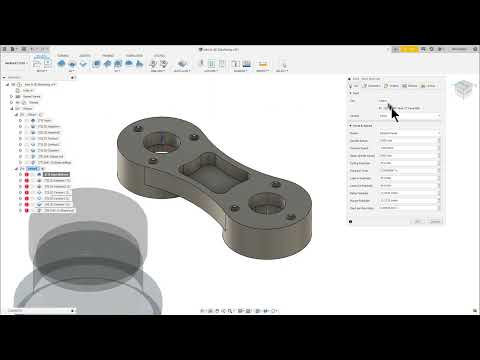Click the yellow status indicator in title bar
This screenshot has height=360, width=480.
(x=409, y=49)
